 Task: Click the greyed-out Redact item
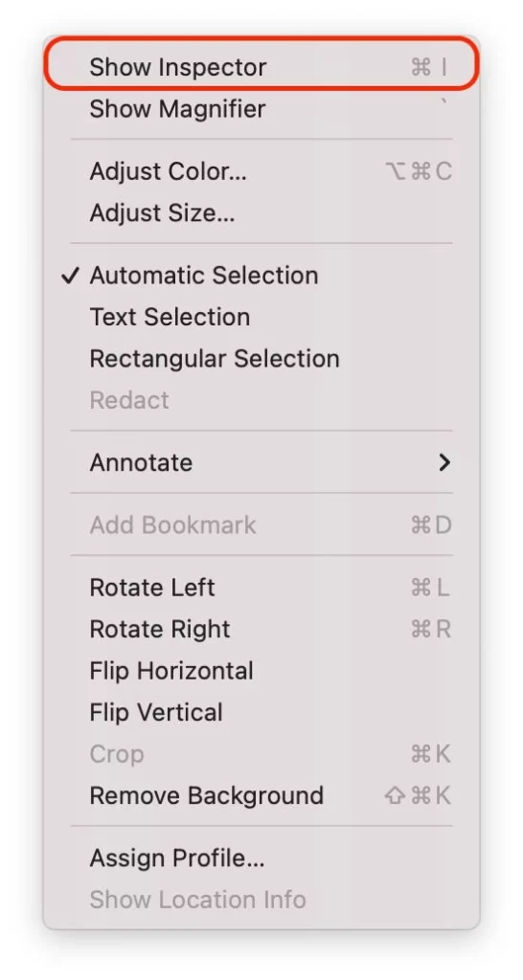click(x=261, y=400)
